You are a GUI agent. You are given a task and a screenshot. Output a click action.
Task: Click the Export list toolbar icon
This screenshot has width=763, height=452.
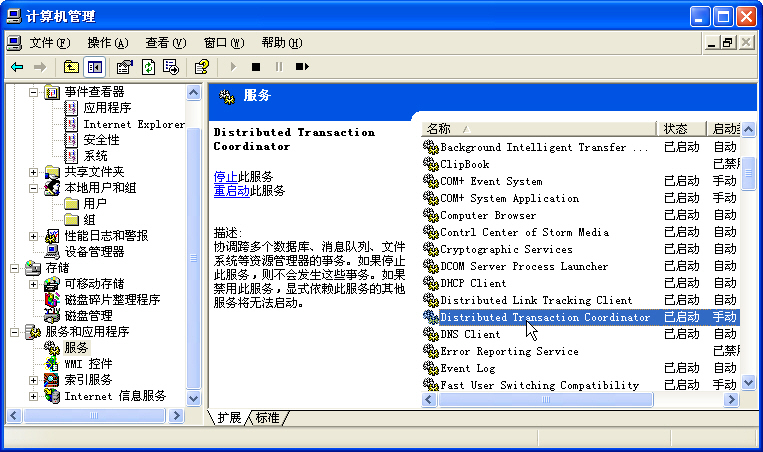pyautogui.click(x=171, y=67)
